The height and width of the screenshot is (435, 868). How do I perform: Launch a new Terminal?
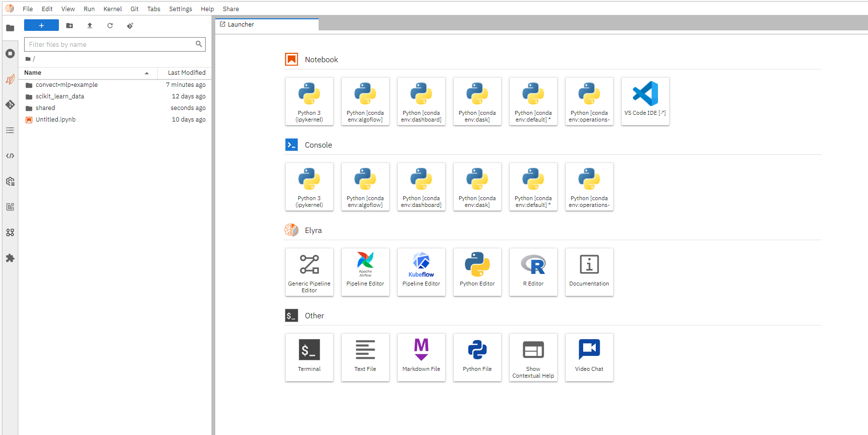click(309, 357)
